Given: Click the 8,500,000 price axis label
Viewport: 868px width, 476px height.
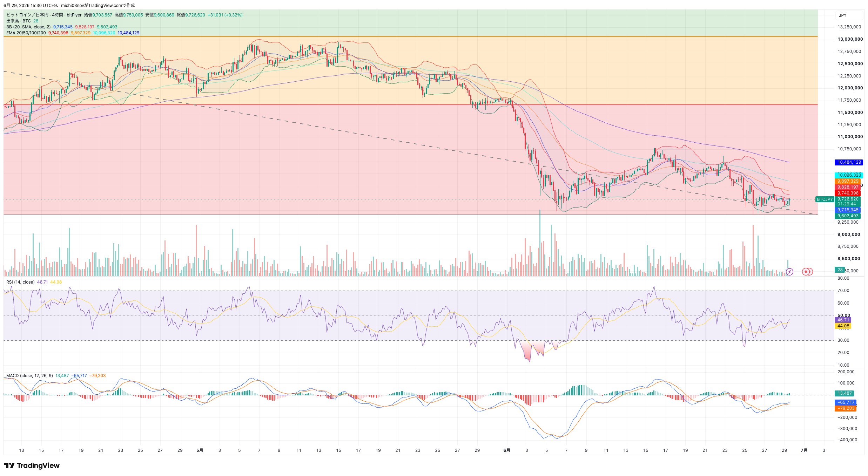Looking at the screenshot, I should [849, 259].
